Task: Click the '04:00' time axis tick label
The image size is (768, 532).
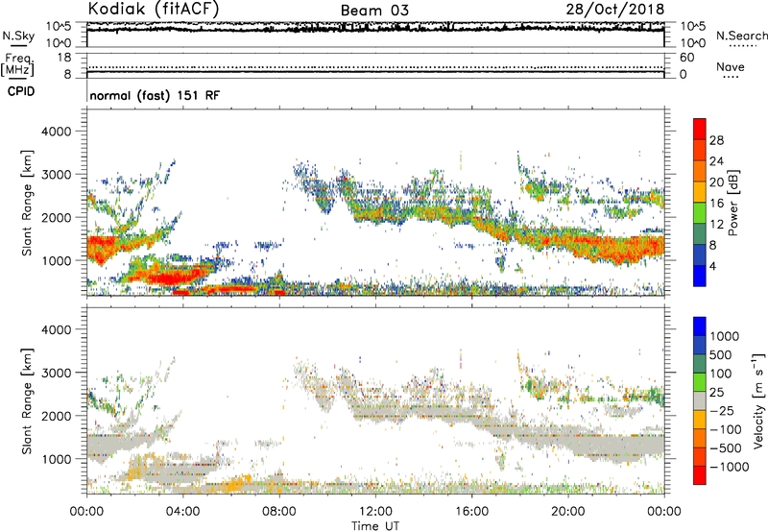Action: pyautogui.click(x=182, y=512)
